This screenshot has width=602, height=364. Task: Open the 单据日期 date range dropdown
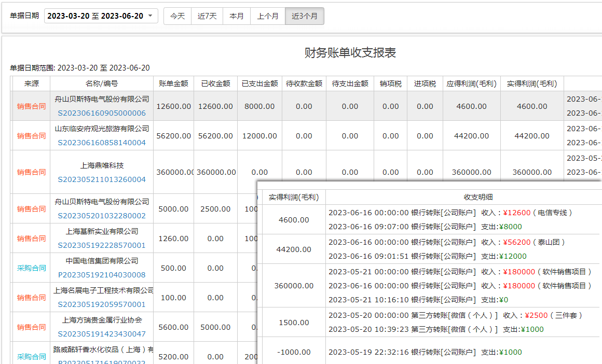pos(101,16)
